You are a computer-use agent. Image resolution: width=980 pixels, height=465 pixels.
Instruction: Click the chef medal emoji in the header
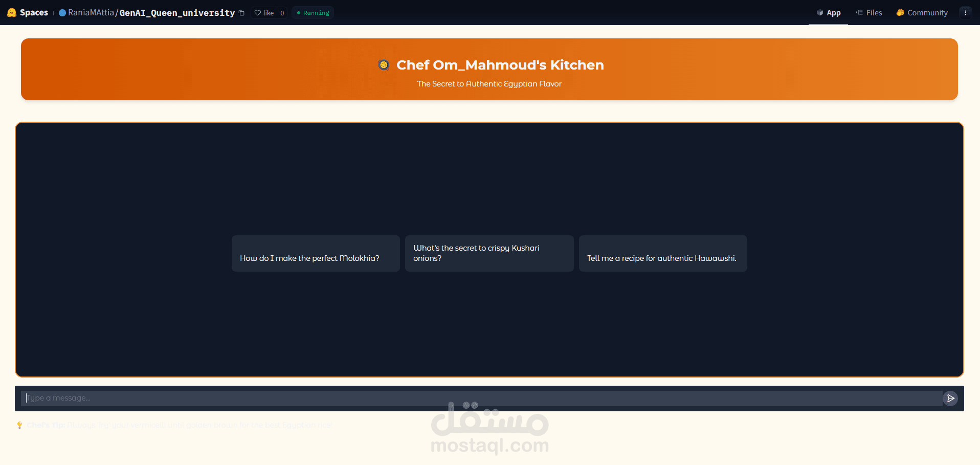coord(384,64)
